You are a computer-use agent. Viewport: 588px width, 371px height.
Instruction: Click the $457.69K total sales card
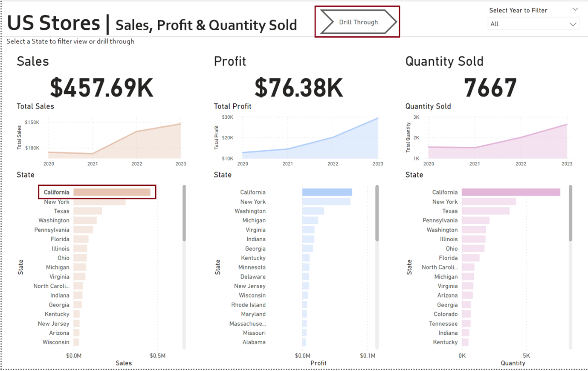click(x=101, y=88)
